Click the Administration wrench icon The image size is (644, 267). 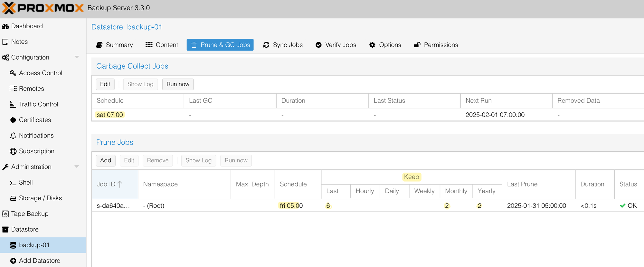5,167
